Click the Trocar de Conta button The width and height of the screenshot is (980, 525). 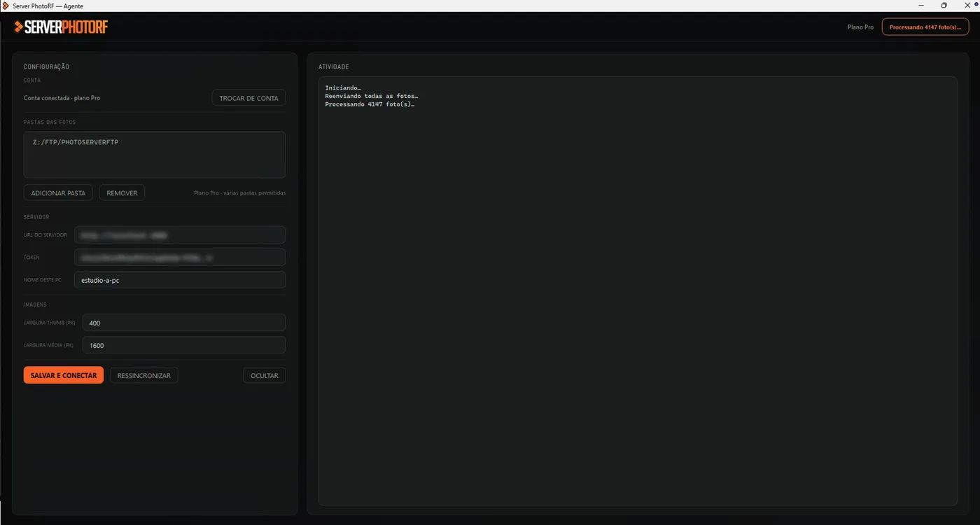click(248, 98)
